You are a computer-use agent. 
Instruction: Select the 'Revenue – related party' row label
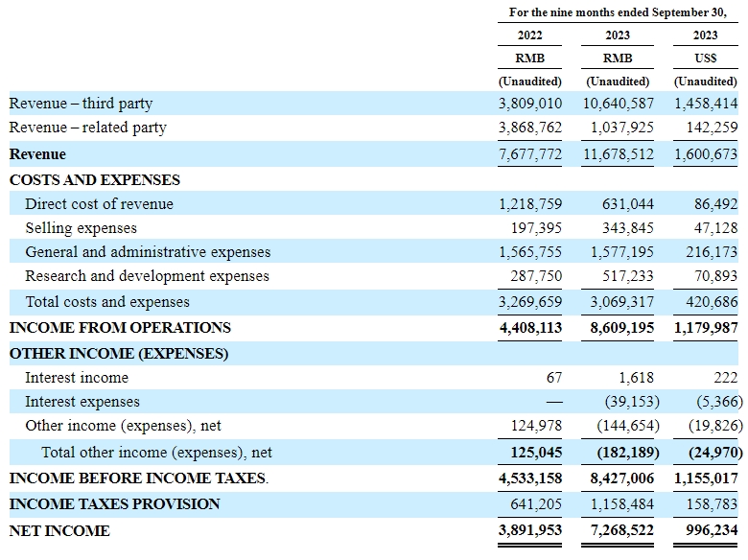click(87, 128)
